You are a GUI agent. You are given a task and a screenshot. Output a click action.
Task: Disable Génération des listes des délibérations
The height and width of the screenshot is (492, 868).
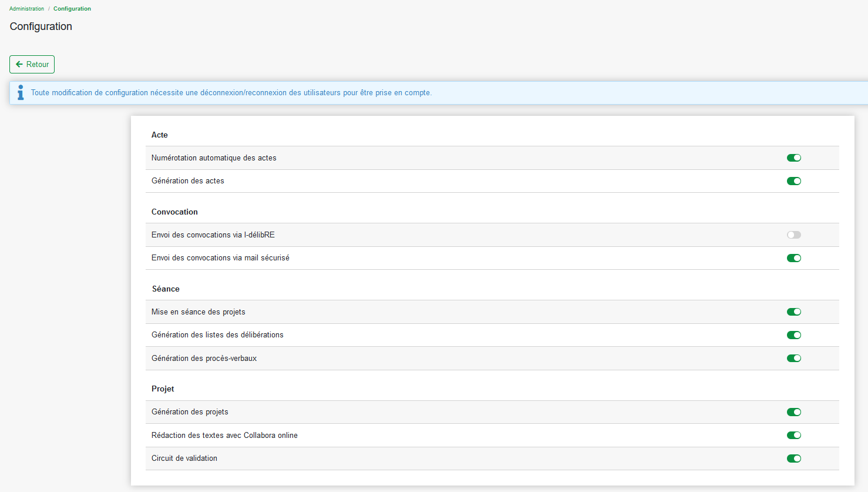point(793,335)
